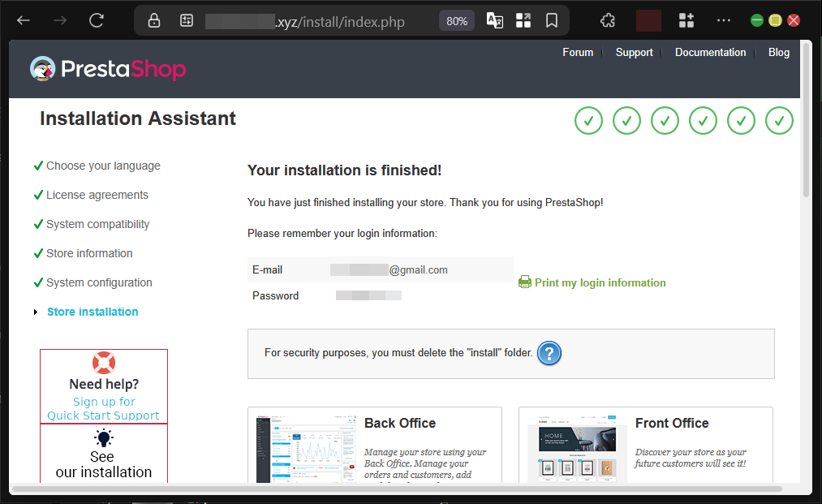Click the reader view icon beside the lock
822x504 pixels.
[x=187, y=19]
